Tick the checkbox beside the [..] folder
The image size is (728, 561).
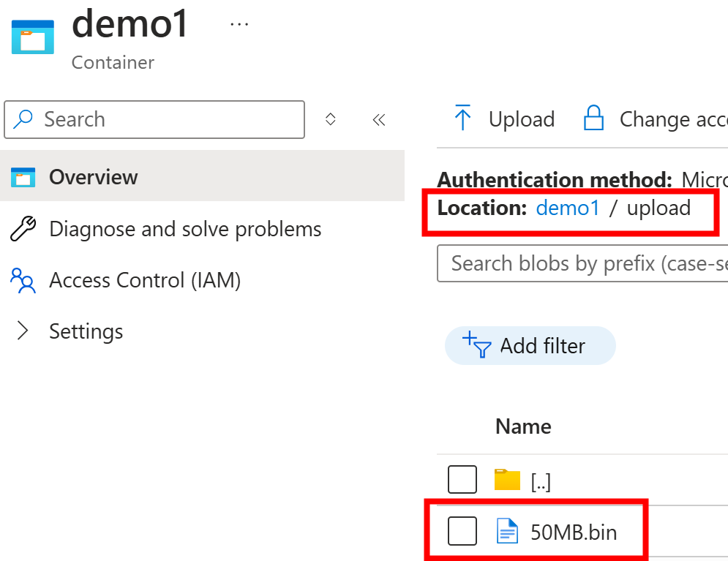tap(462, 479)
